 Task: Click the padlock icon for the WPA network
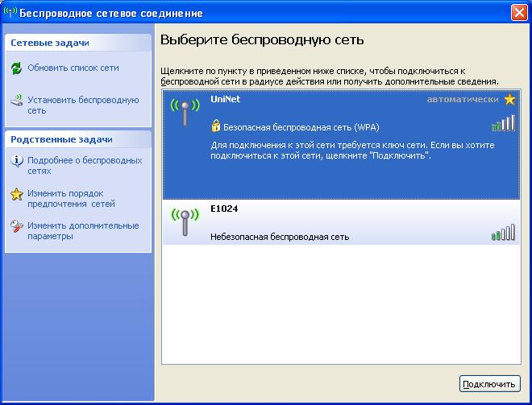click(x=215, y=126)
